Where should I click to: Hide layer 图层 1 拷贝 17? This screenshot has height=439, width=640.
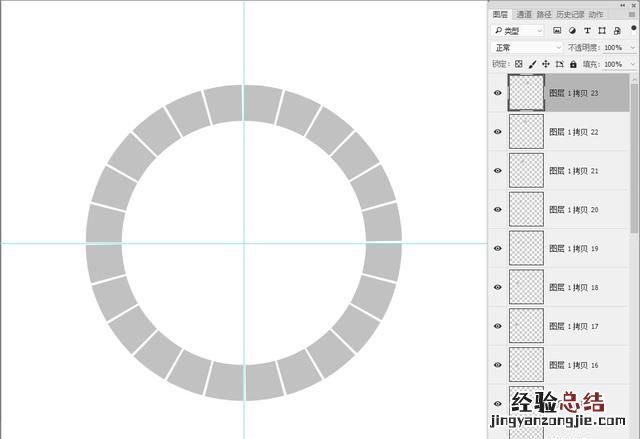click(498, 326)
